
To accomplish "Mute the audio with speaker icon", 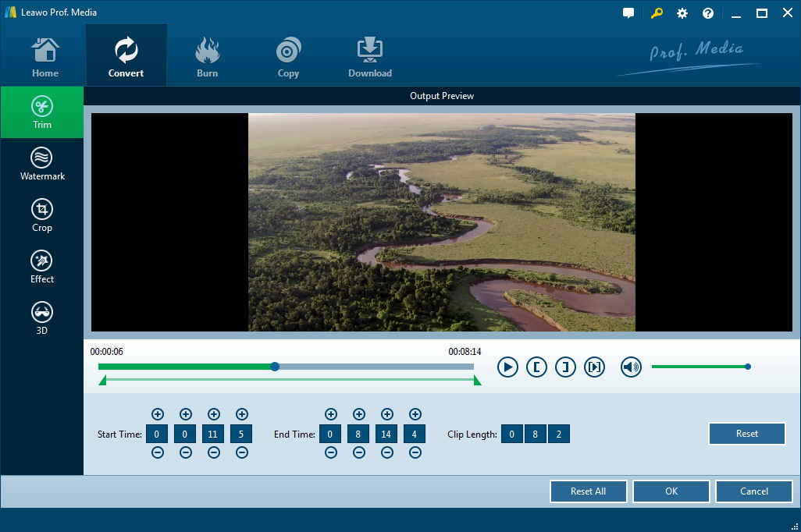I will tap(631, 367).
